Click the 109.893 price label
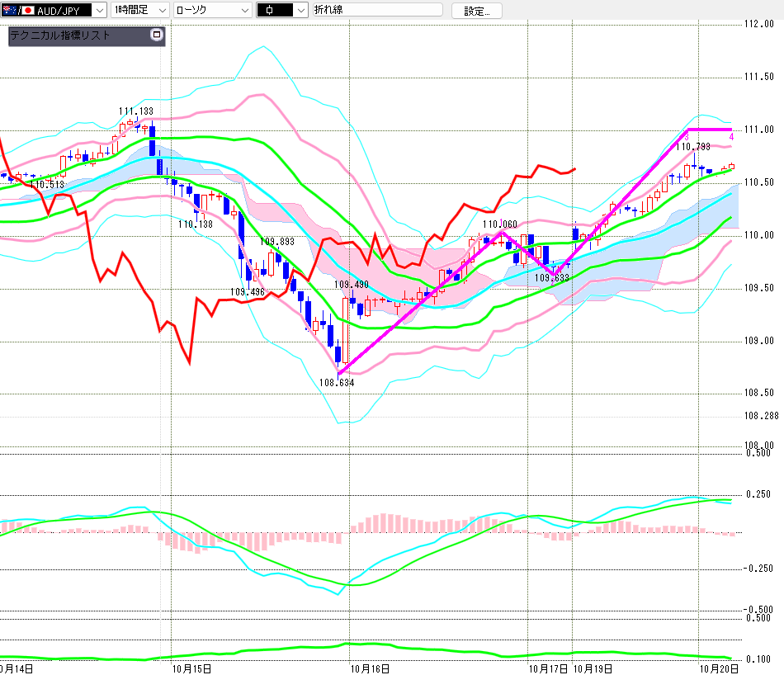 (x=277, y=242)
